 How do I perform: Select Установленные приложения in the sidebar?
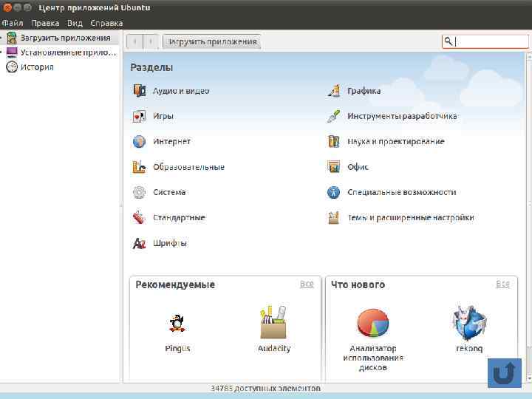pyautogui.click(x=68, y=52)
